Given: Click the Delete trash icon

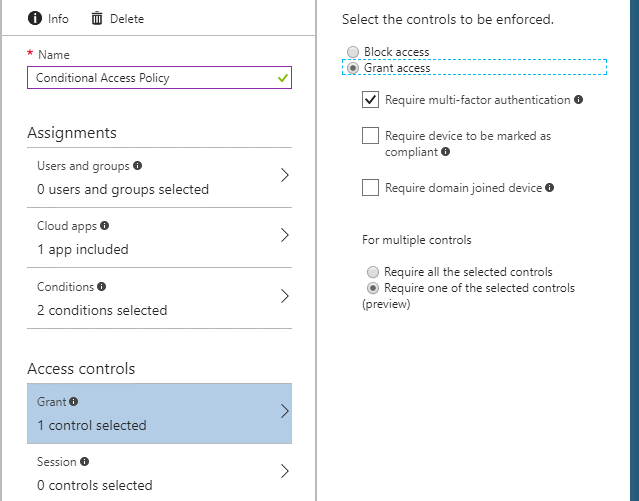Looking at the screenshot, I should click(x=97, y=18).
